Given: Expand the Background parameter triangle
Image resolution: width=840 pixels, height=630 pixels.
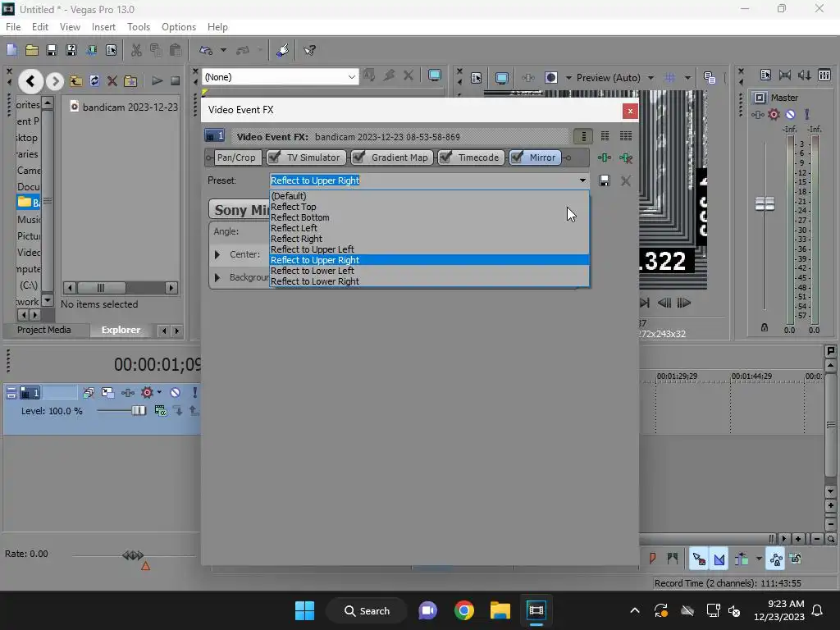Looking at the screenshot, I should [217, 277].
